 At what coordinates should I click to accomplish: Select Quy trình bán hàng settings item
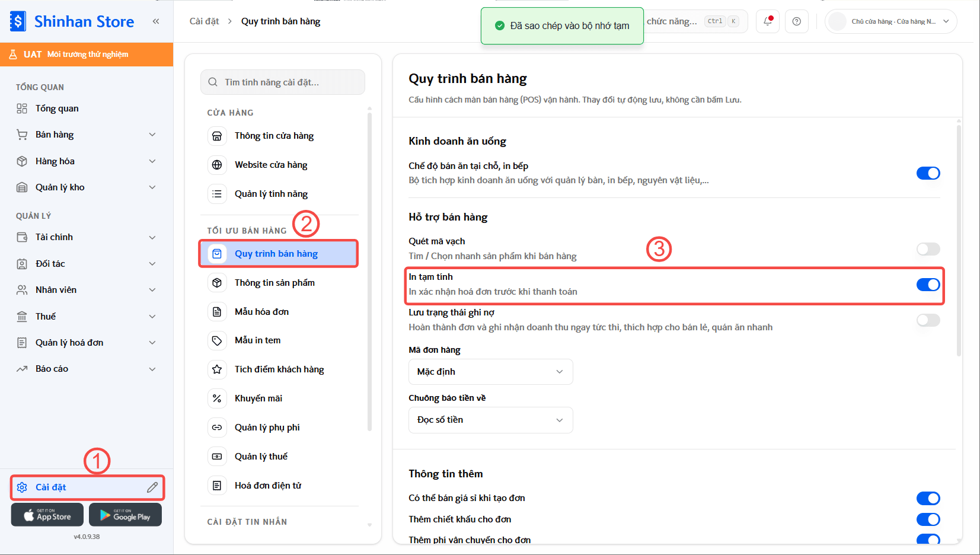(x=279, y=254)
